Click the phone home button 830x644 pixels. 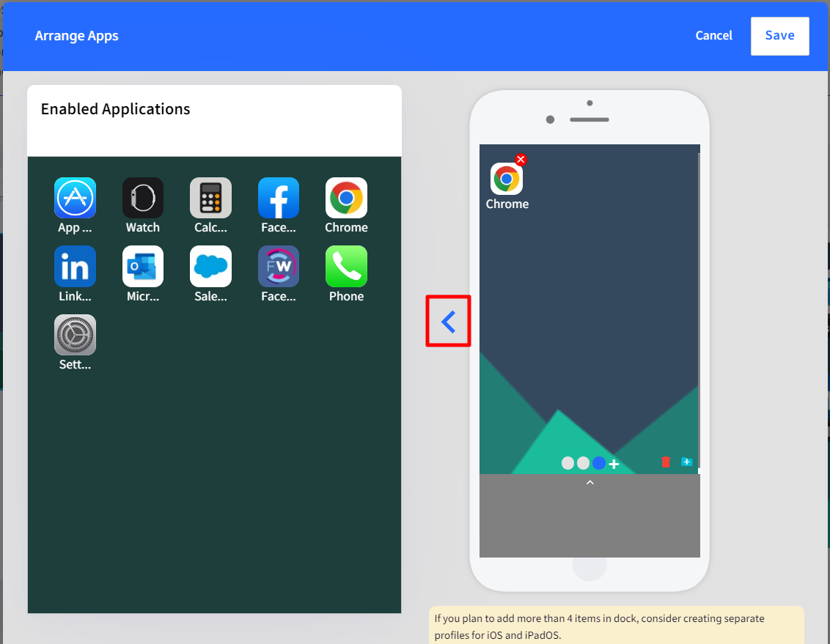click(x=590, y=567)
